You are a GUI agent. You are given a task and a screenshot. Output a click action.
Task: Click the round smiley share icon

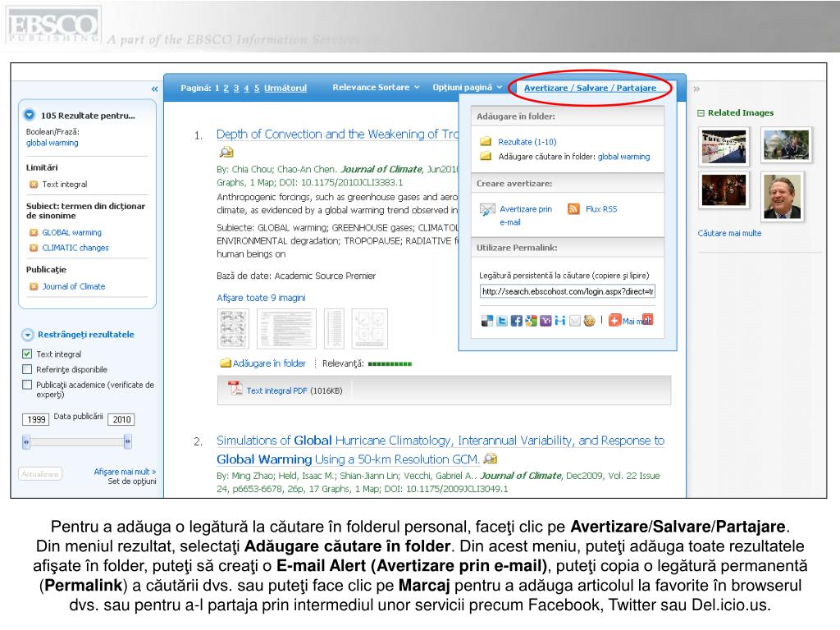tap(589, 321)
